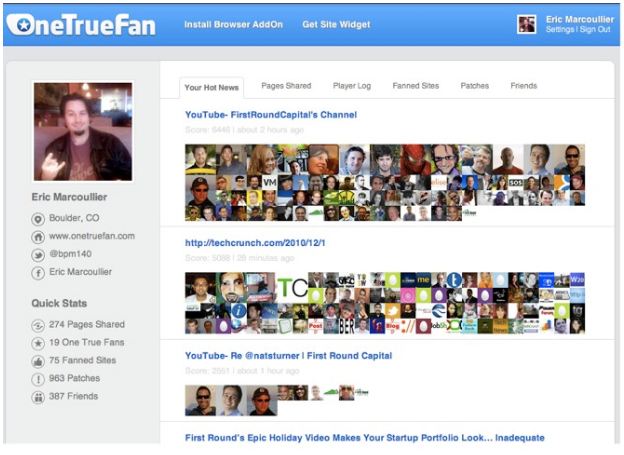624x455 pixels.
Task: Switch to the Fanned Sites tab
Action: [x=415, y=86]
